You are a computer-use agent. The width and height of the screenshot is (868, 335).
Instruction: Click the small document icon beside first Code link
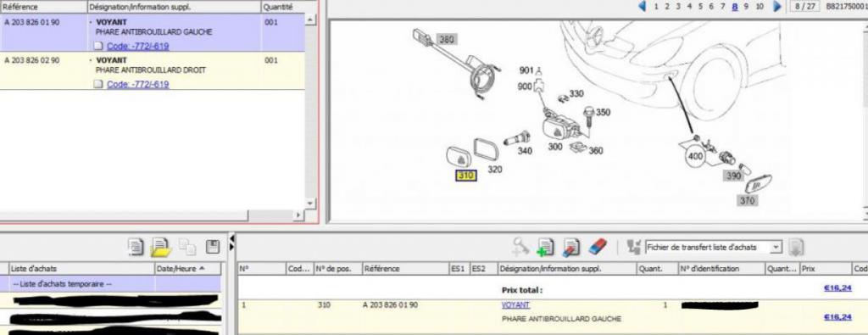[98, 46]
